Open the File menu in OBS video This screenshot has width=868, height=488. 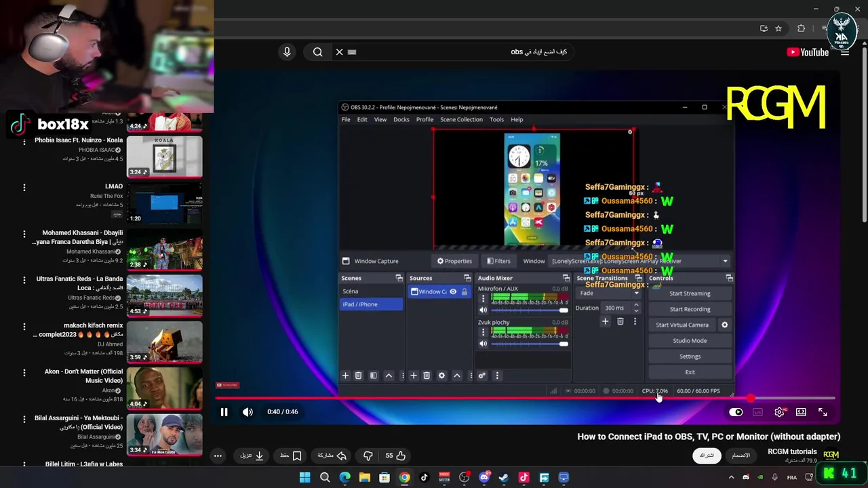346,119
